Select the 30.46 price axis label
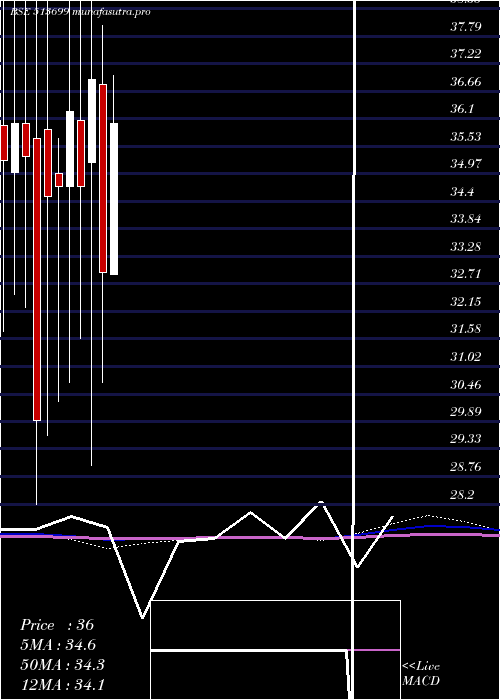 point(466,384)
